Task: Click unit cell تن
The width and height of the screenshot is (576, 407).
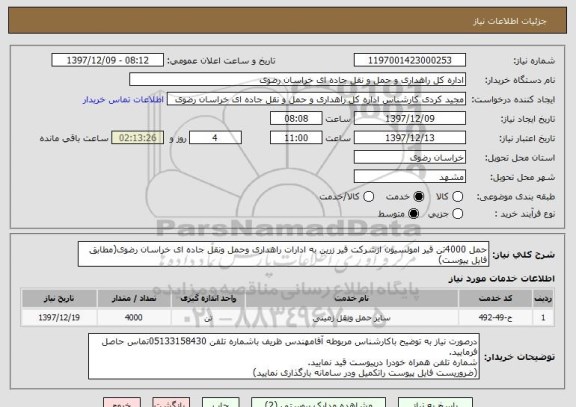Action: [x=208, y=318]
